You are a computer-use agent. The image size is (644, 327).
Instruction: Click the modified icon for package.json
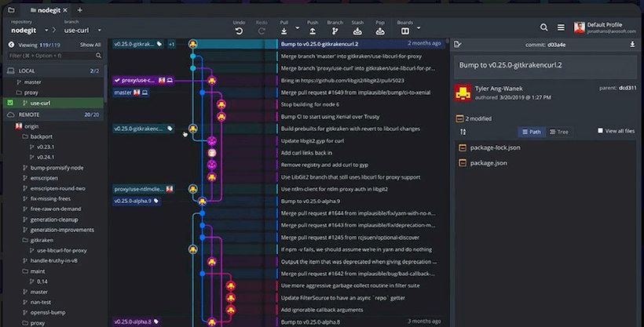click(463, 163)
